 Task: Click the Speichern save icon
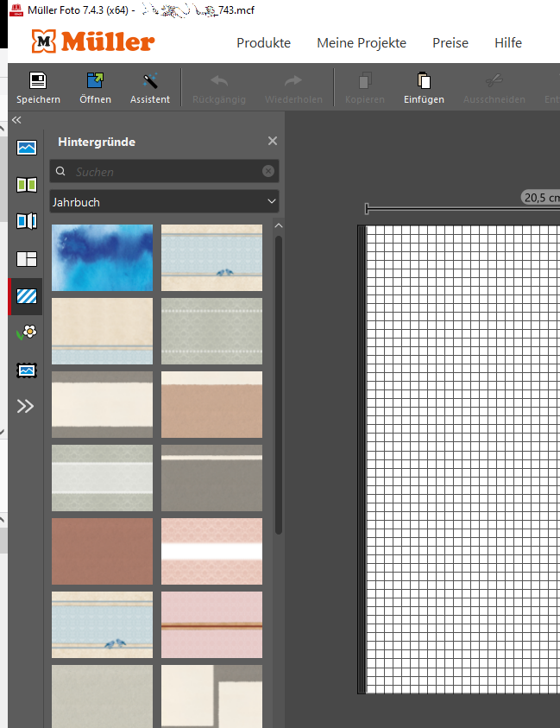pyautogui.click(x=38, y=81)
